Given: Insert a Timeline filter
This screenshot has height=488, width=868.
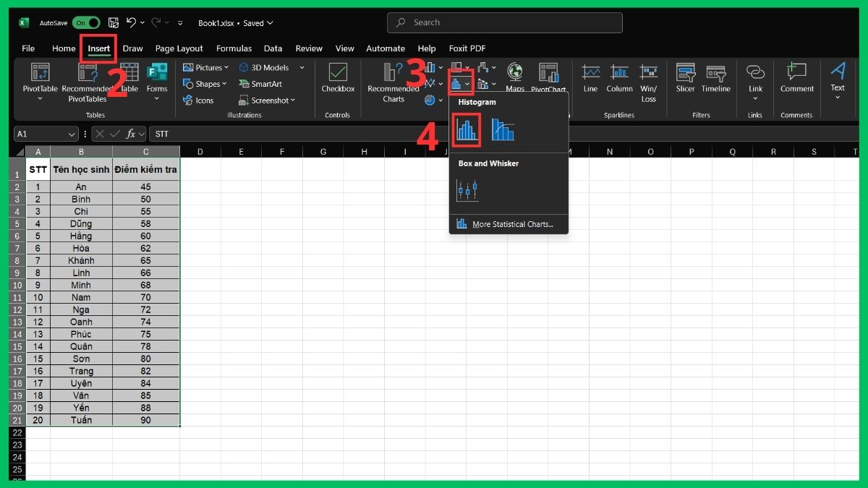Looking at the screenshot, I should (715, 78).
